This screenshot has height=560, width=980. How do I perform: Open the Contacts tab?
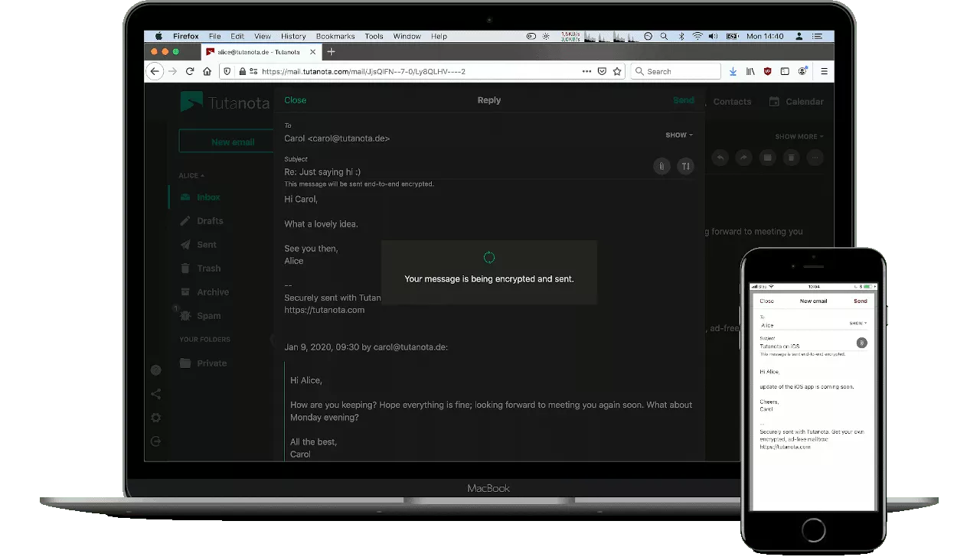point(732,102)
